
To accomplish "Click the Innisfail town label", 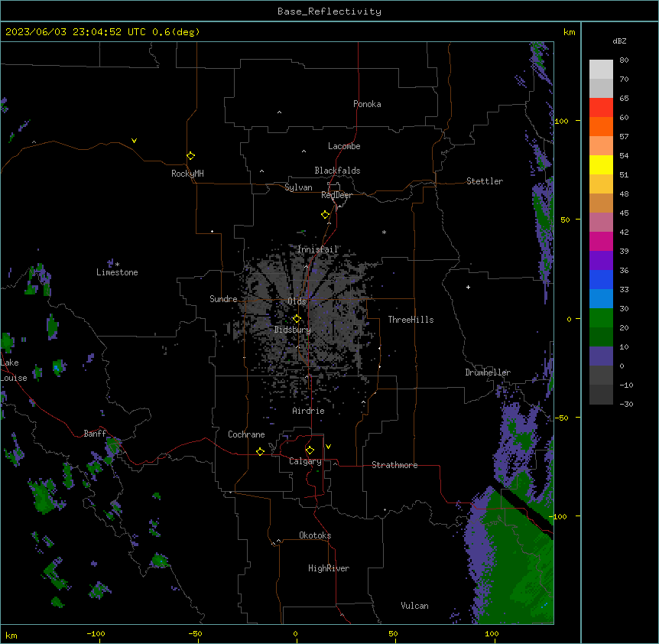I will click(318, 249).
